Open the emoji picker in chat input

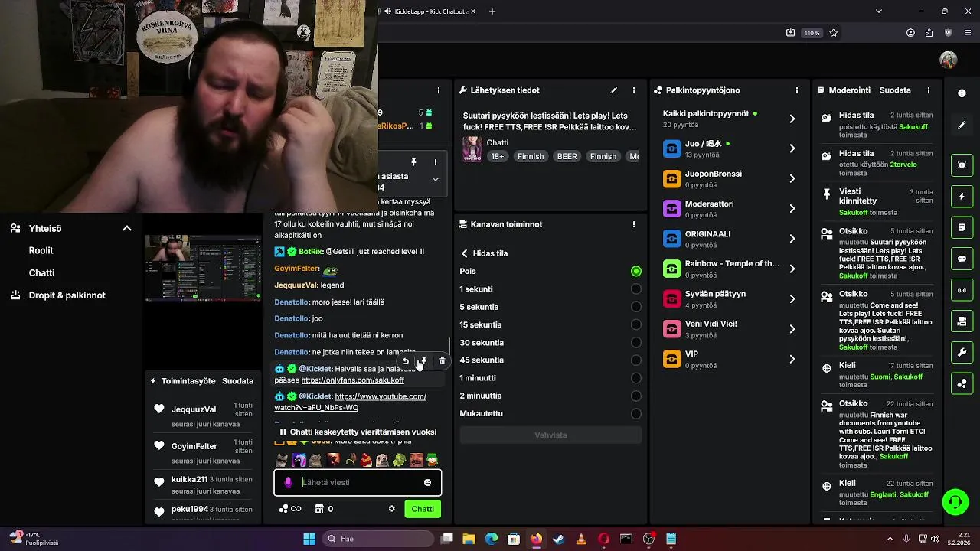pyautogui.click(x=427, y=482)
